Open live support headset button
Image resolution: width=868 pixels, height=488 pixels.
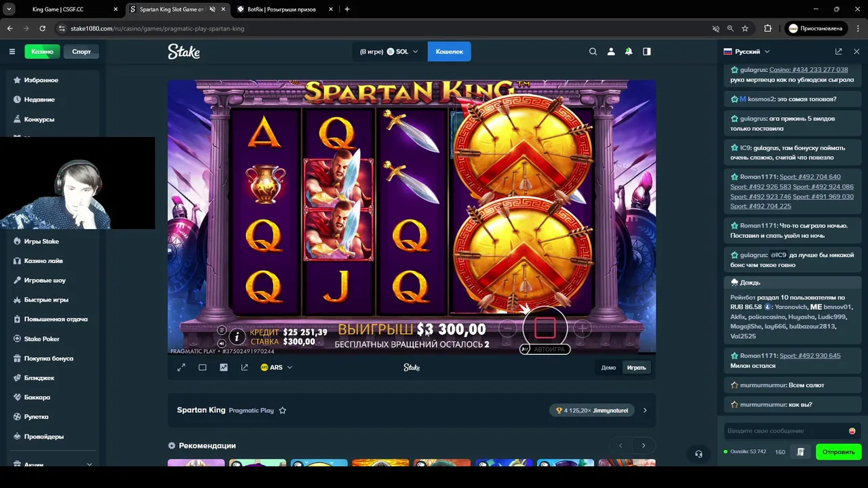pos(698,454)
